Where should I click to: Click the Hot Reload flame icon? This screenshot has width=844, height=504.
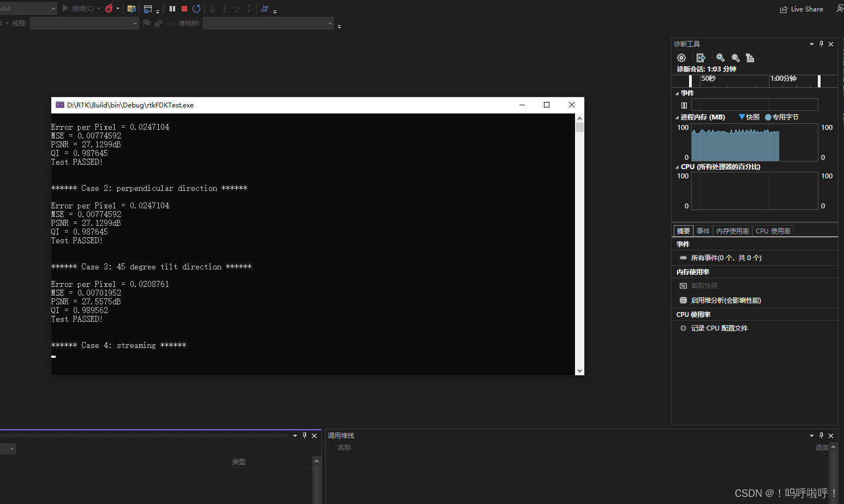109,9
